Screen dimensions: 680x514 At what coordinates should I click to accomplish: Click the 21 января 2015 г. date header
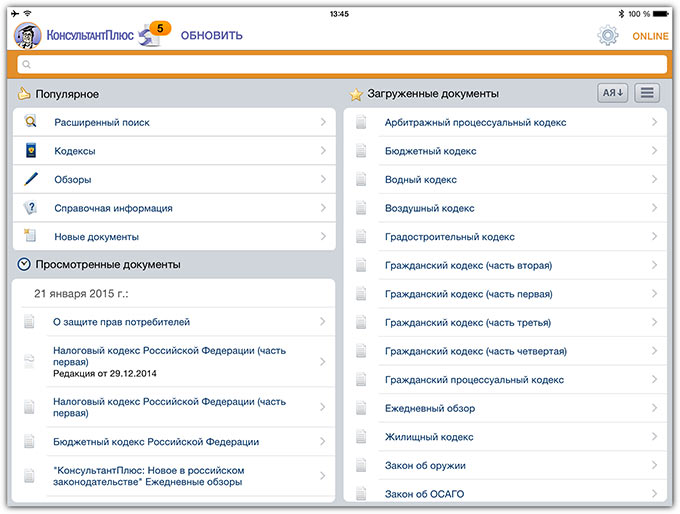pos(82,294)
